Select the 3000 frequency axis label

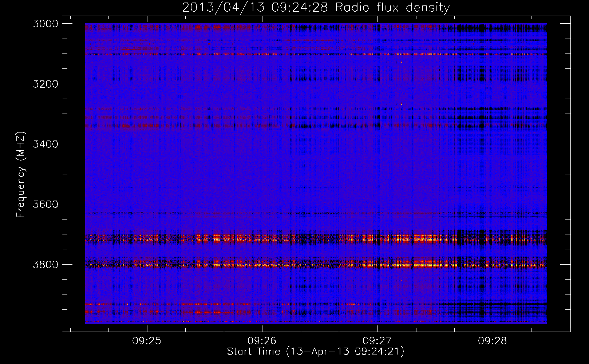pyautogui.click(x=46, y=24)
